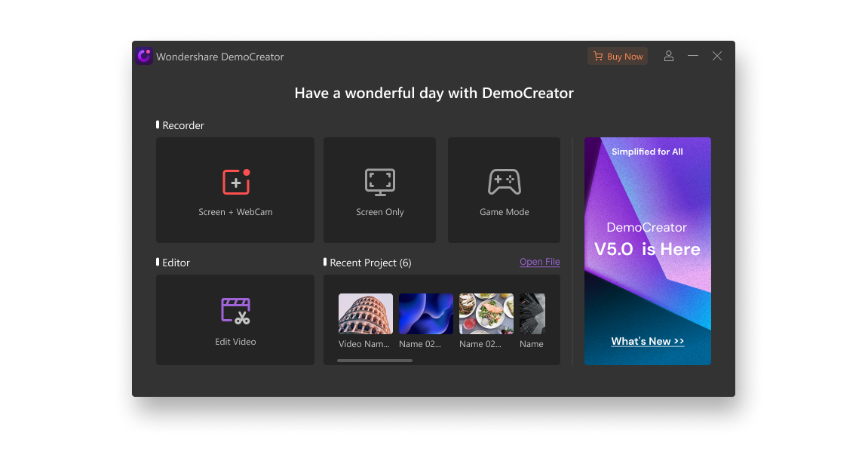This screenshot has height=470, width=868.
Task: Open the DemoCreator V5.0 promo banner
Action: [647, 250]
